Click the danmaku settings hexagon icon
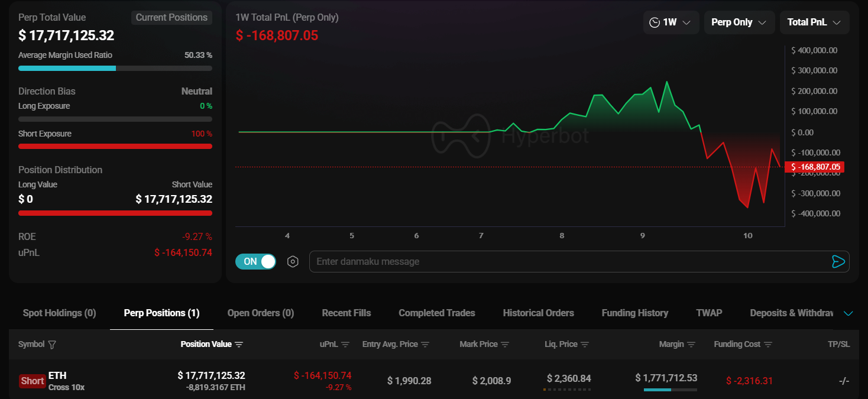This screenshot has width=868, height=399. (293, 262)
